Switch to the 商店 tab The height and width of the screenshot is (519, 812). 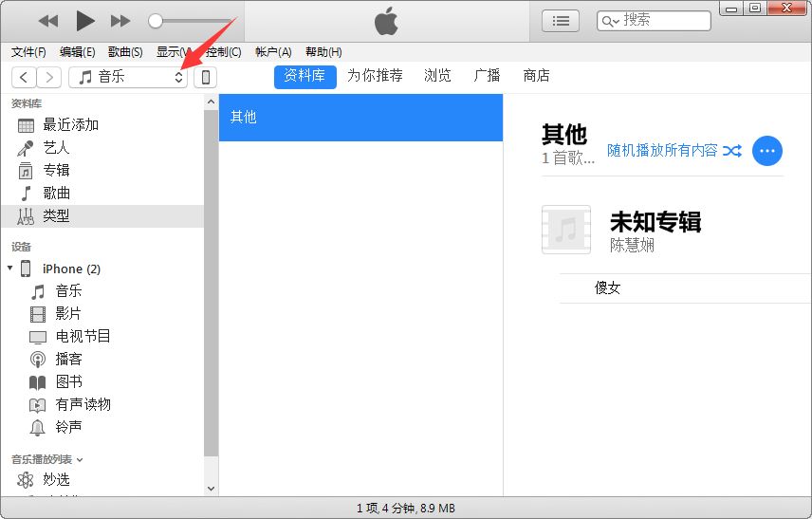coord(536,76)
